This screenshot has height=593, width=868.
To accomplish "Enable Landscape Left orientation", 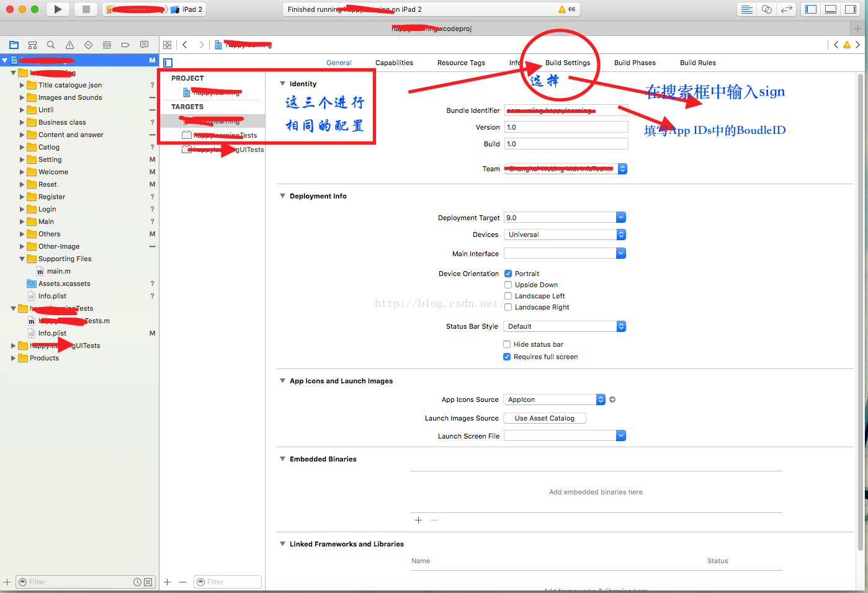I will [x=508, y=296].
